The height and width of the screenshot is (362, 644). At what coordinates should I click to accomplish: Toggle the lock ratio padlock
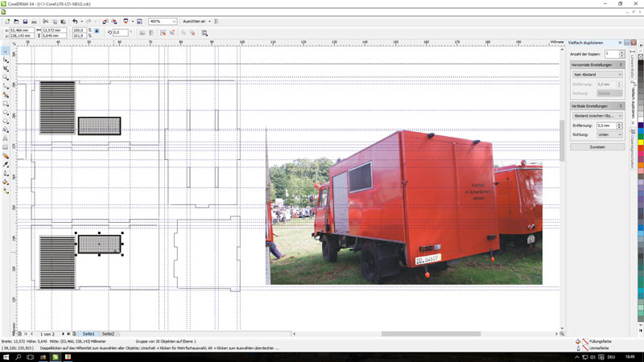pos(97,31)
